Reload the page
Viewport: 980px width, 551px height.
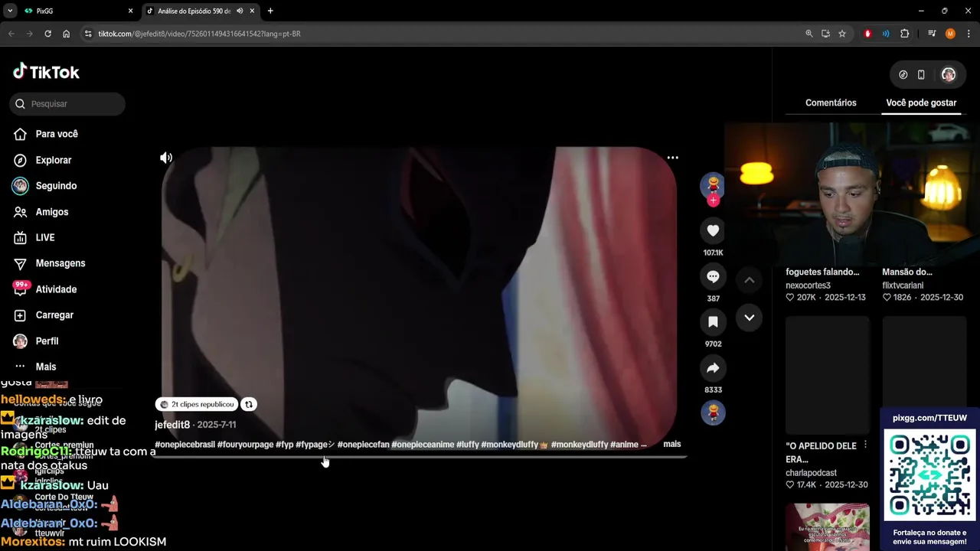(x=47, y=34)
